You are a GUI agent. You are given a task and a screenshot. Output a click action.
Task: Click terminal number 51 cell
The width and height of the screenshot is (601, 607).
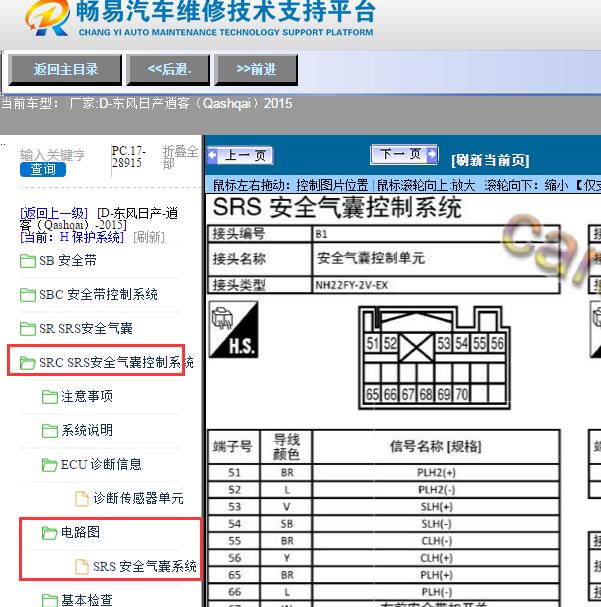[x=234, y=473]
